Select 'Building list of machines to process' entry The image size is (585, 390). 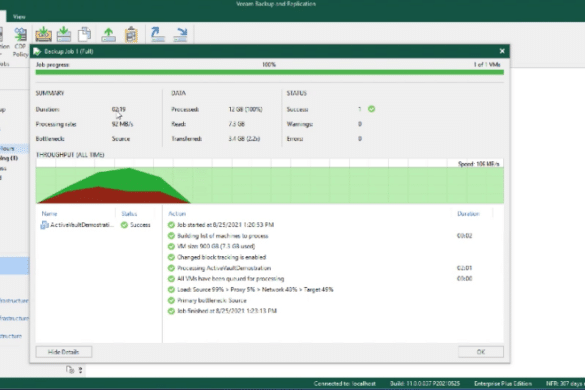tap(223, 236)
